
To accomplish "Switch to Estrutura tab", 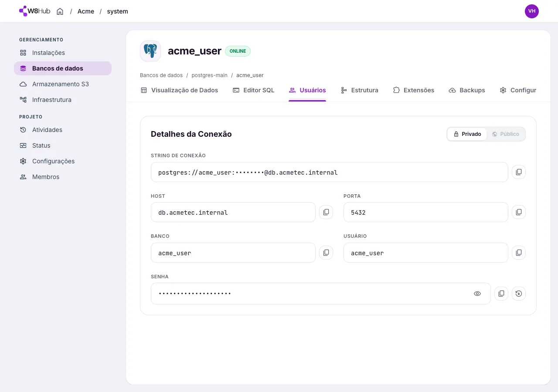I will point(359,90).
